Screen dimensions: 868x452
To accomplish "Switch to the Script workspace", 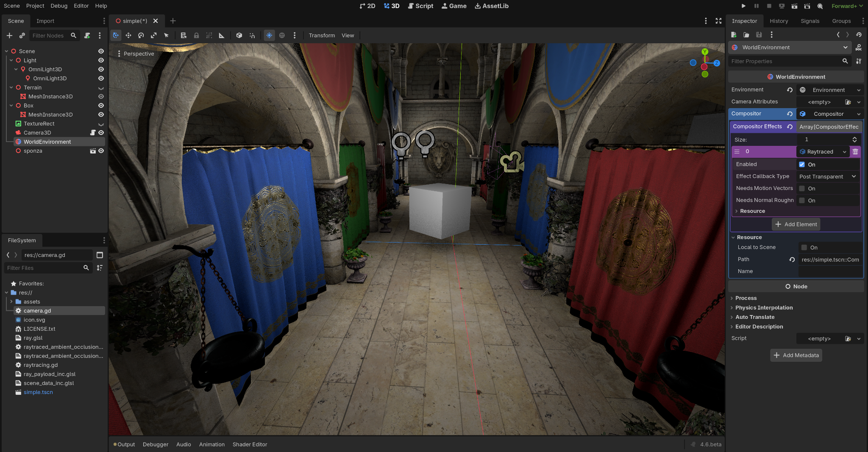I will point(420,6).
